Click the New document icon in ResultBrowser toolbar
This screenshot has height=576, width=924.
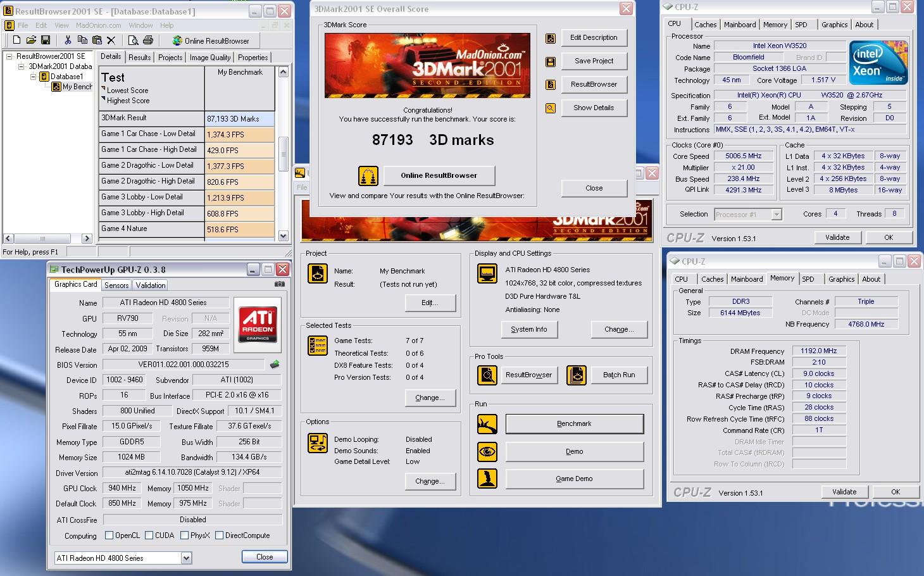[x=16, y=41]
